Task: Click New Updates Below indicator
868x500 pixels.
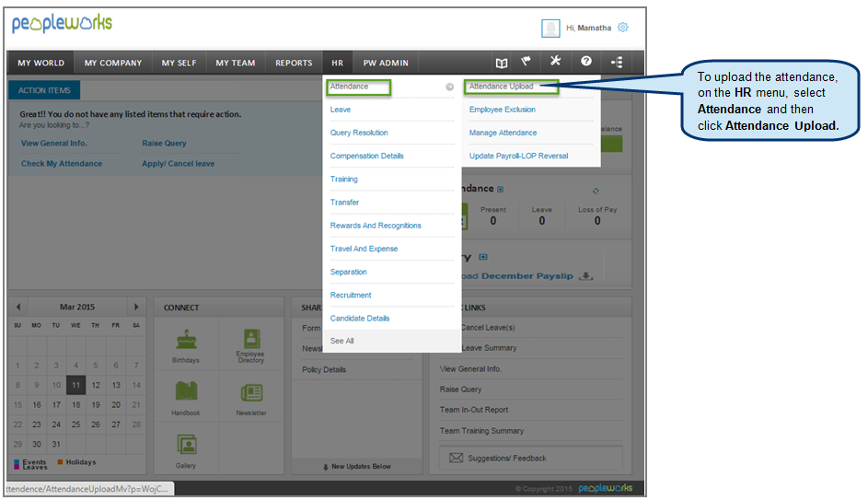Action: tap(357, 467)
